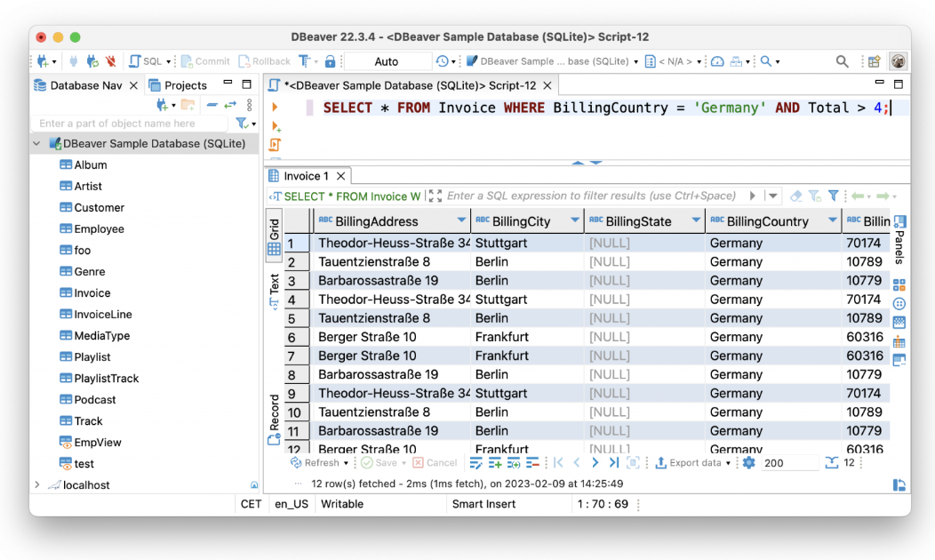
Task: Expand the localhost connection node
Action: click(37, 485)
